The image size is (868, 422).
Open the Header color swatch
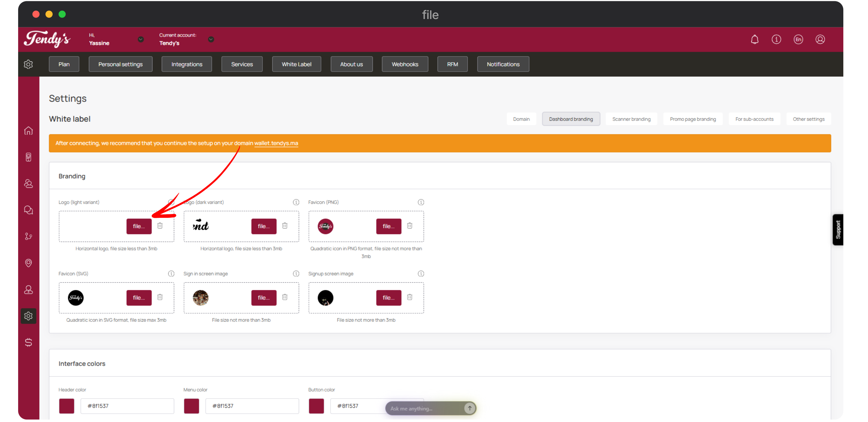(67, 406)
